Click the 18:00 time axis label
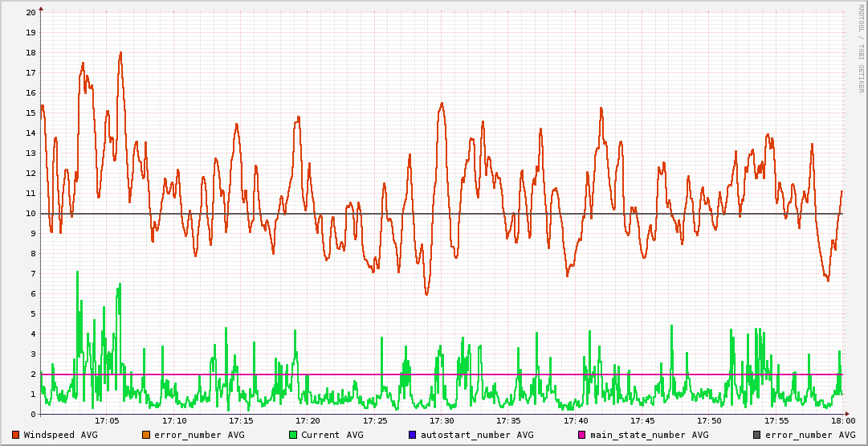Viewport: 868px width, 446px height. [842, 421]
